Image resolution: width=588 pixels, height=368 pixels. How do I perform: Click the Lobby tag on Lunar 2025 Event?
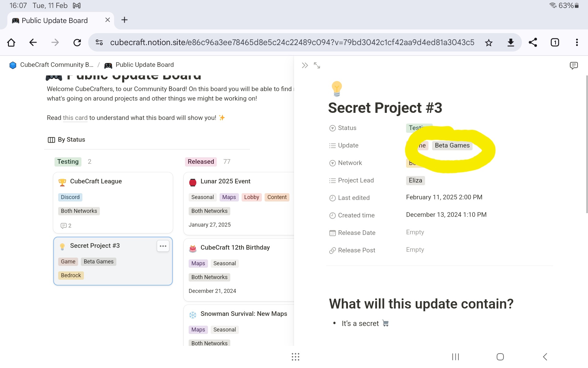click(x=251, y=197)
